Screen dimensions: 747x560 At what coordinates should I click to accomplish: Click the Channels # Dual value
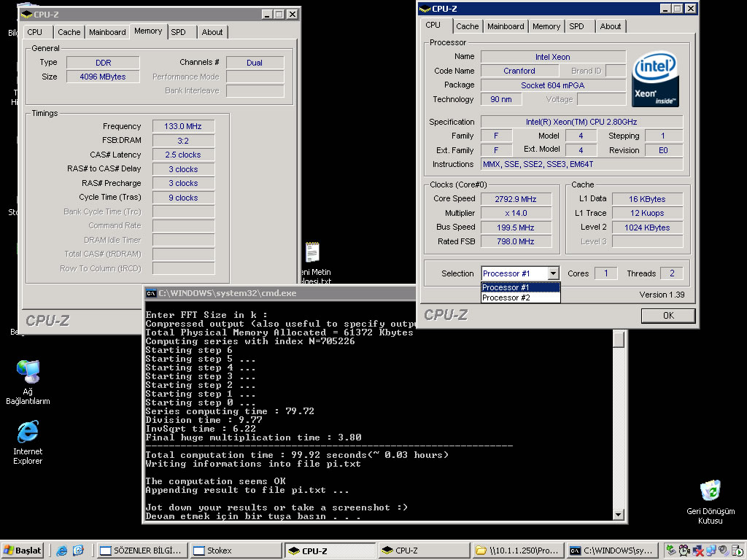point(255,63)
